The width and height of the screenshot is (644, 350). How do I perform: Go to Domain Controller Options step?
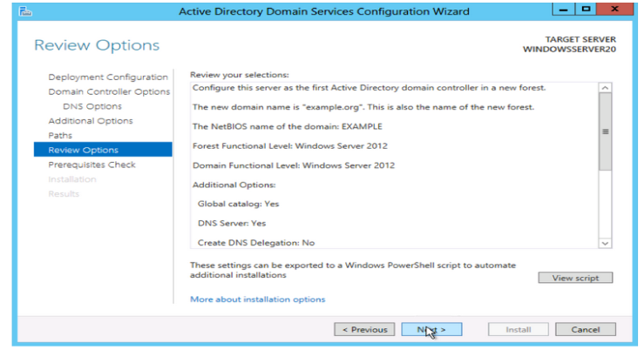(x=109, y=91)
